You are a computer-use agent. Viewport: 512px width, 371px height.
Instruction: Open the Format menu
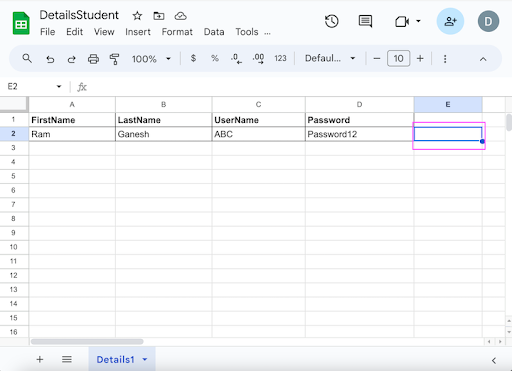pyautogui.click(x=177, y=32)
